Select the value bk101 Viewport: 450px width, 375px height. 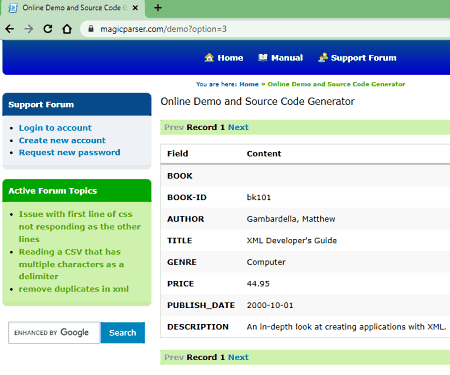point(259,197)
